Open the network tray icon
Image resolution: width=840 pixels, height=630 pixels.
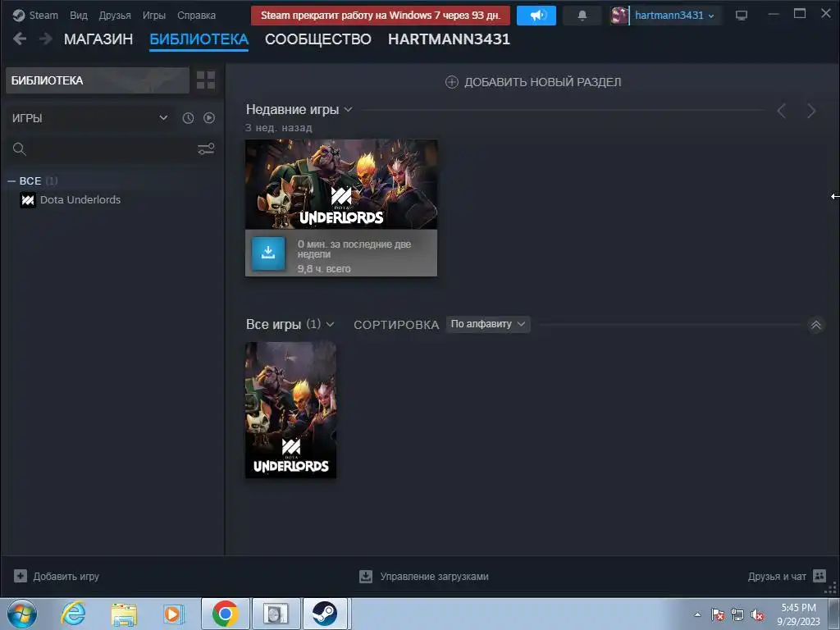(x=737, y=614)
